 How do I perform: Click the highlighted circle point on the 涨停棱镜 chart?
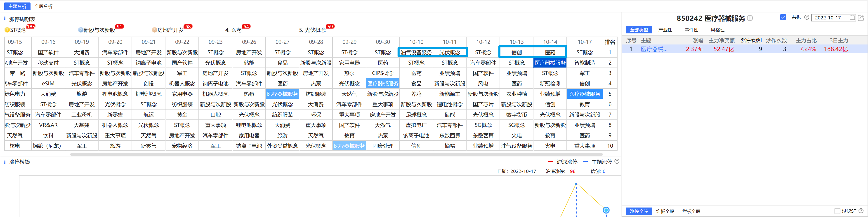606,210
